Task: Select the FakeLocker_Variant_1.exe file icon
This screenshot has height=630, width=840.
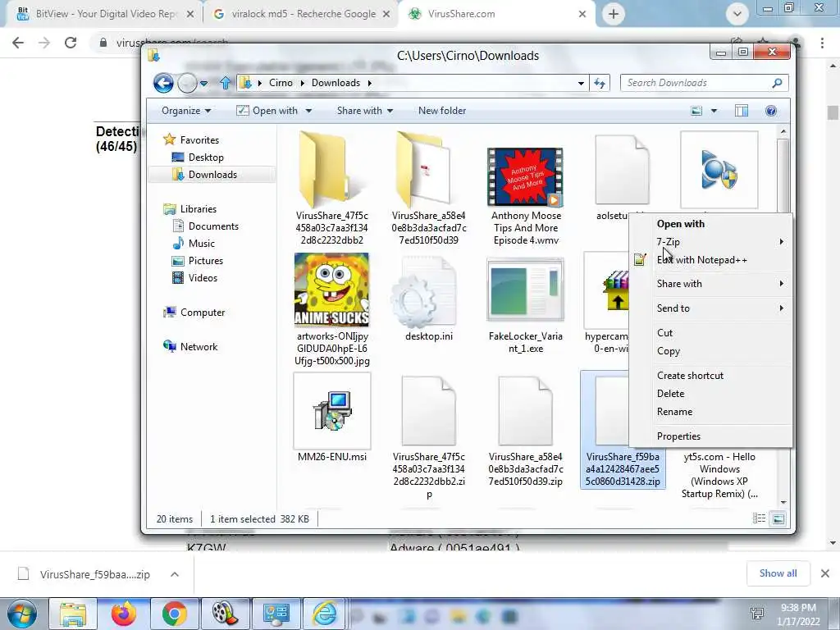Action: (x=525, y=290)
